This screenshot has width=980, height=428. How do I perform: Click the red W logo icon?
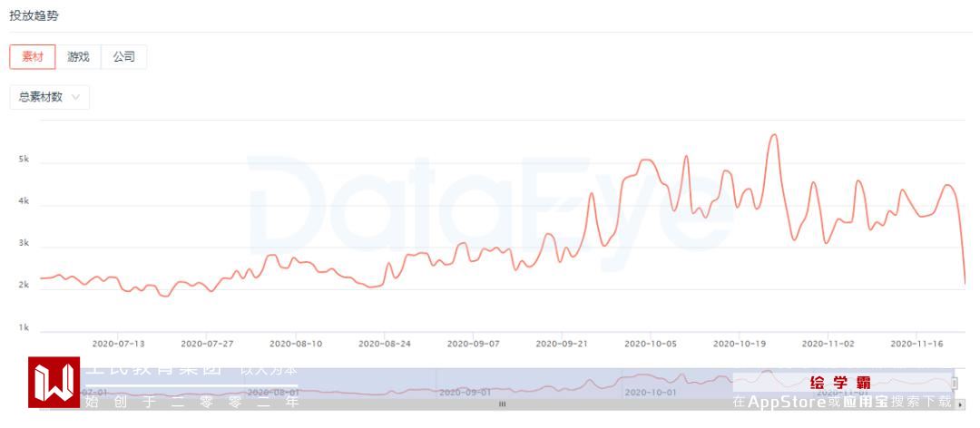point(54,384)
